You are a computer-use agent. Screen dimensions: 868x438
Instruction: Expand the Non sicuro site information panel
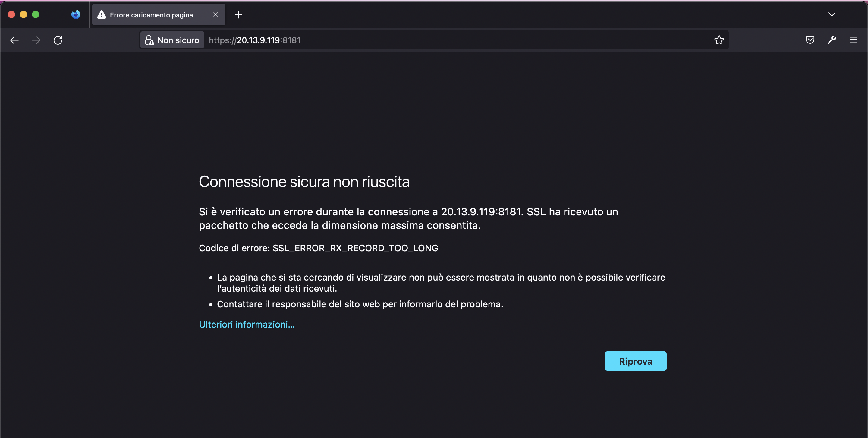(172, 40)
